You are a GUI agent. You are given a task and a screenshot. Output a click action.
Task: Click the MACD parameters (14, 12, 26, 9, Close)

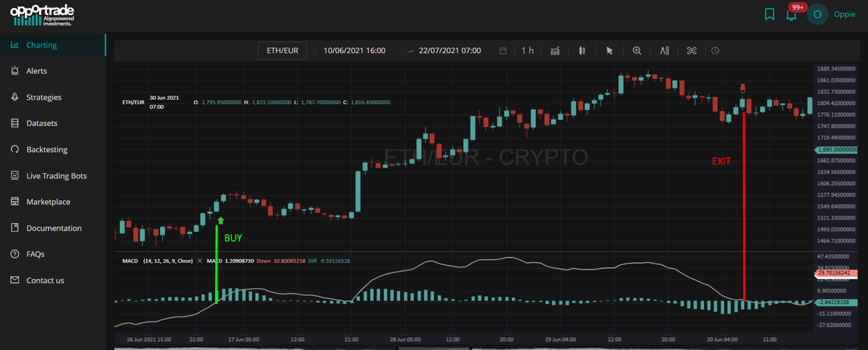click(x=168, y=261)
